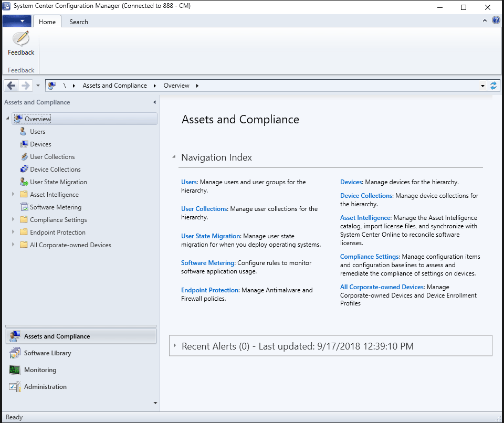The image size is (504, 423).
Task: Open the blue application menu dropdown
Action: (17, 21)
